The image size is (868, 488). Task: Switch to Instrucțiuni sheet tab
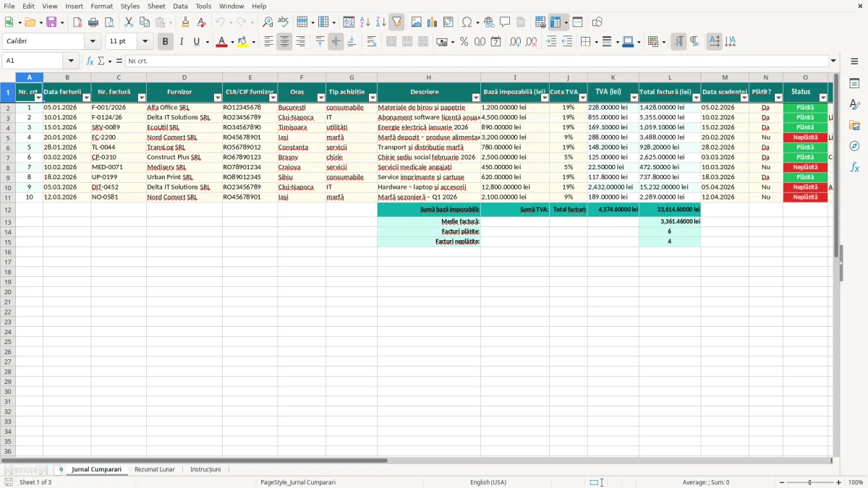[x=205, y=469]
